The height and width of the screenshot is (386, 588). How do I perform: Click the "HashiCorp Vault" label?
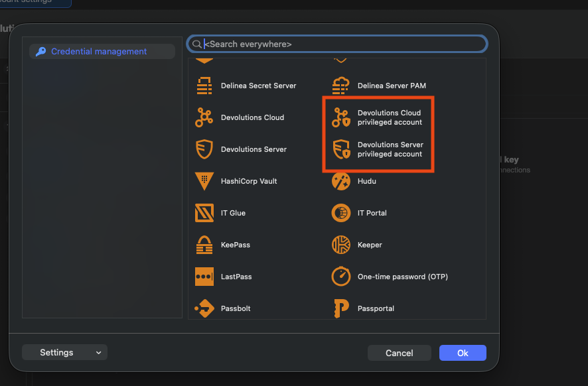(249, 181)
